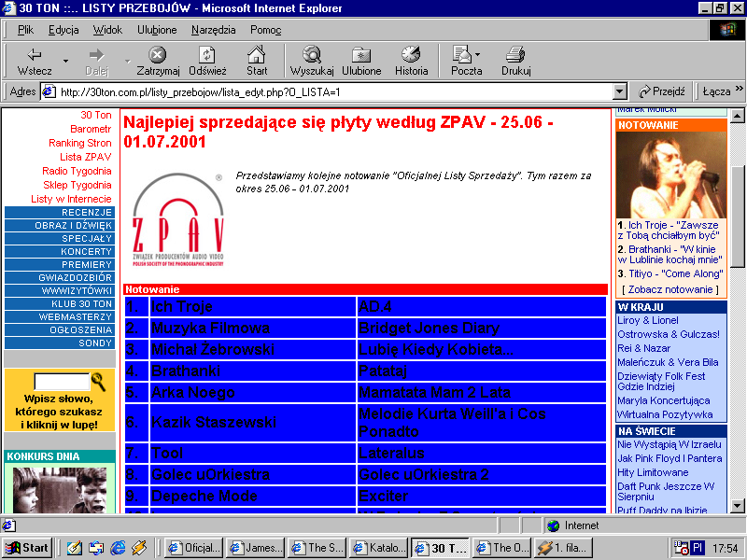
Task: Open Listy w Internecie link
Action: point(71,199)
